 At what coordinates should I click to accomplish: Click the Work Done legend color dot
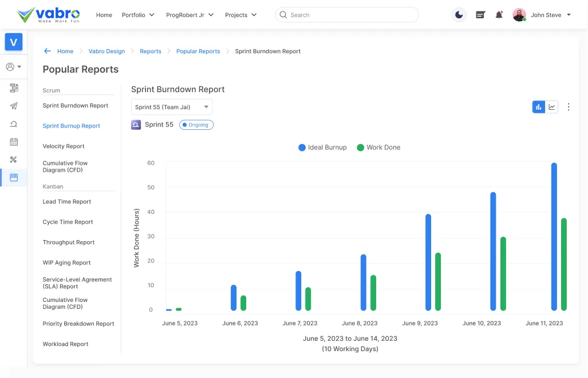tap(360, 147)
